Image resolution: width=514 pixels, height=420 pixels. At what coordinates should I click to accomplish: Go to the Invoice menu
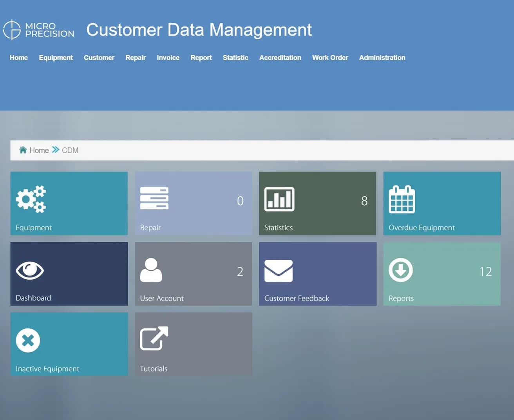click(x=168, y=58)
